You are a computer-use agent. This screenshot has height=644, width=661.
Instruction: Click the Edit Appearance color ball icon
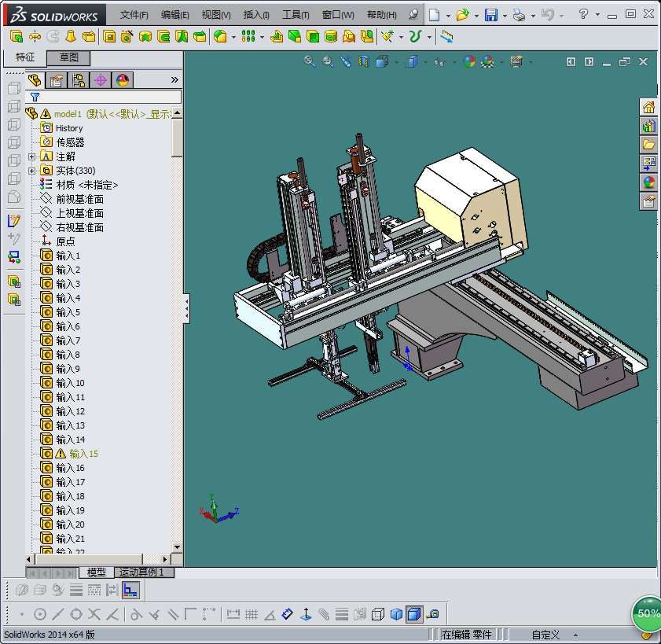coord(469,61)
